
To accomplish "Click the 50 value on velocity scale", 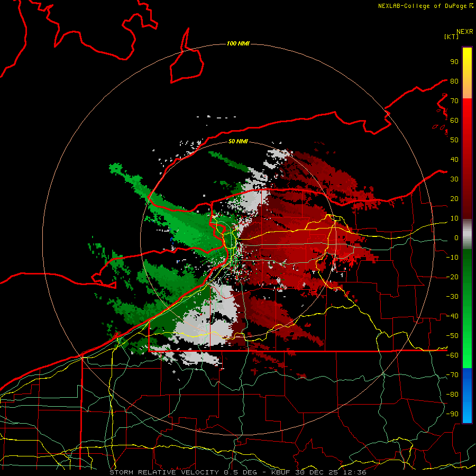I will (x=454, y=140).
